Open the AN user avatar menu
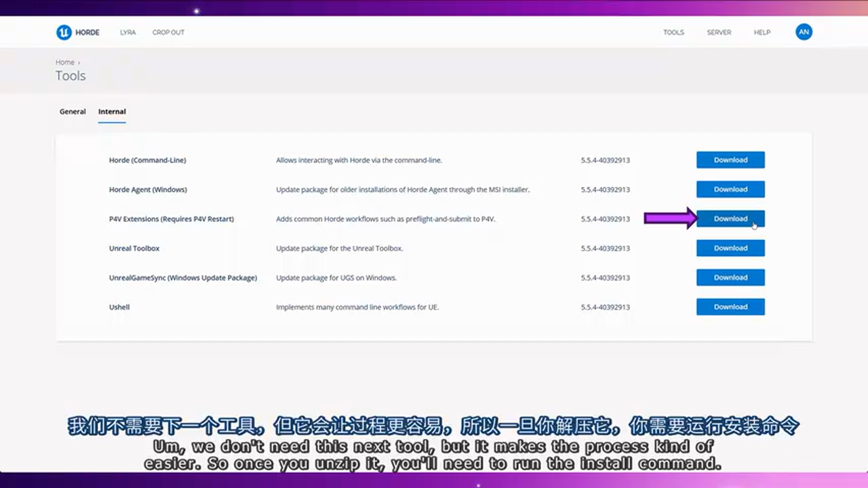 [804, 32]
